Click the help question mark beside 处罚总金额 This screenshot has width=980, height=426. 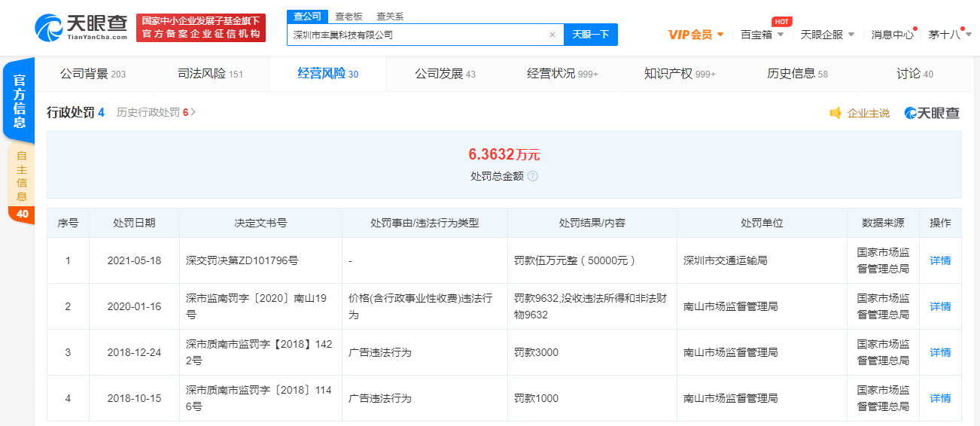tap(533, 176)
